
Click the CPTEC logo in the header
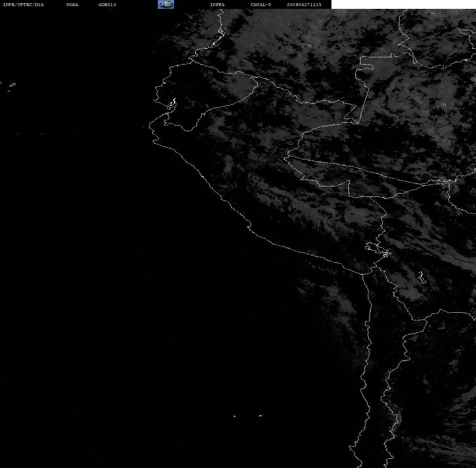click(x=166, y=4)
